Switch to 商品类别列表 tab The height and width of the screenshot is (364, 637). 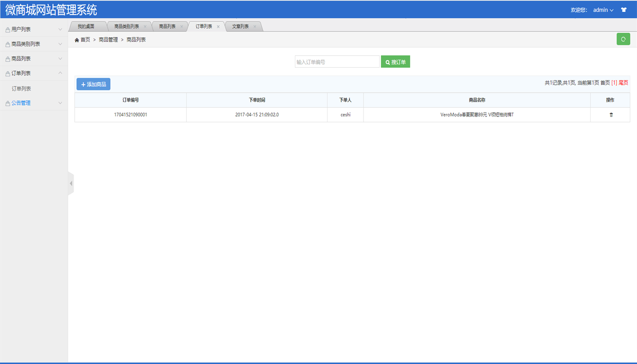point(127,26)
